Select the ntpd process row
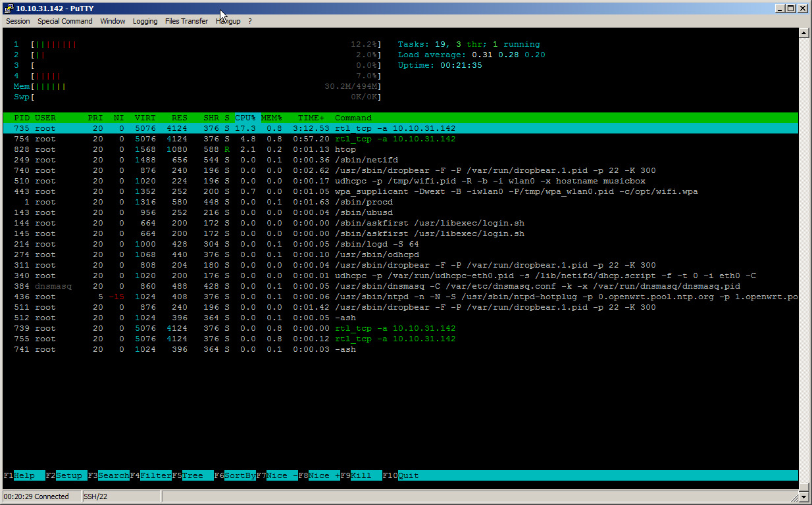Viewport: 812px width, 505px height. click(x=401, y=297)
